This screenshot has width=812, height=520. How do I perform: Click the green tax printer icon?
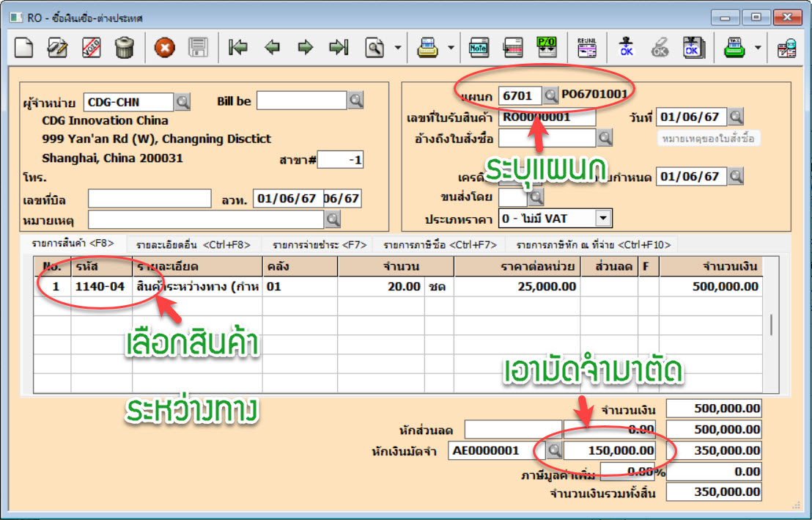click(x=734, y=48)
